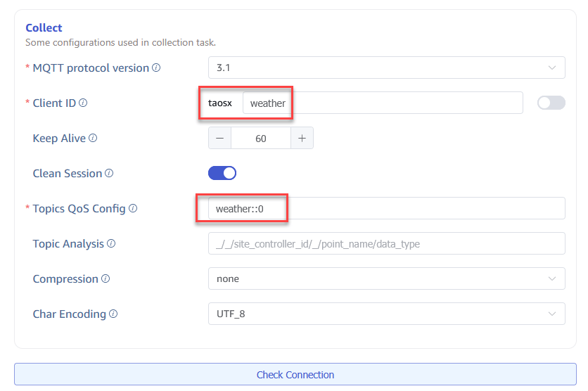This screenshot has width=588, height=391.
Task: Click the Topics QoS Config input field
Action: coord(386,208)
